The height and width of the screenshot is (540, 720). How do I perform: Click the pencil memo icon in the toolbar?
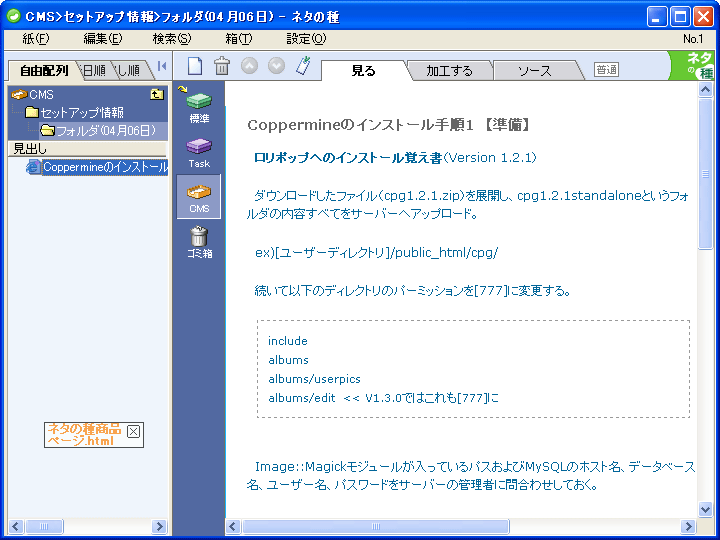pyautogui.click(x=304, y=66)
